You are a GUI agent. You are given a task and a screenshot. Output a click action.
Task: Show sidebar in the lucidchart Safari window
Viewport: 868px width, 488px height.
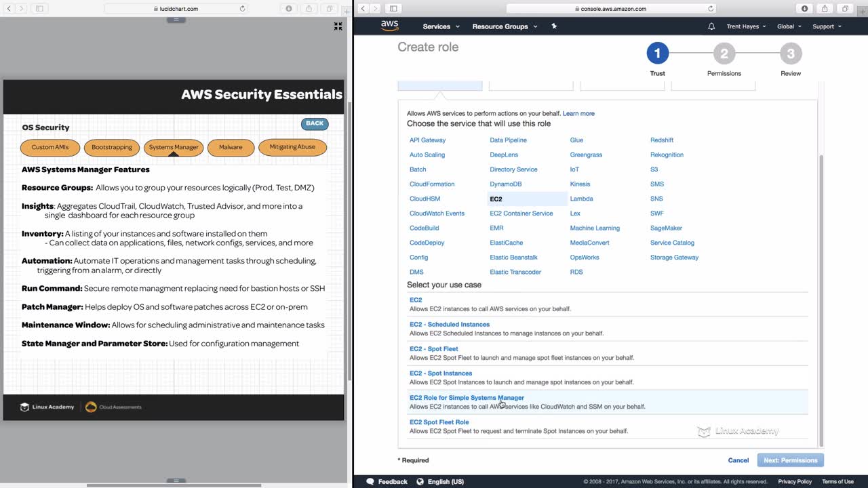click(x=39, y=9)
